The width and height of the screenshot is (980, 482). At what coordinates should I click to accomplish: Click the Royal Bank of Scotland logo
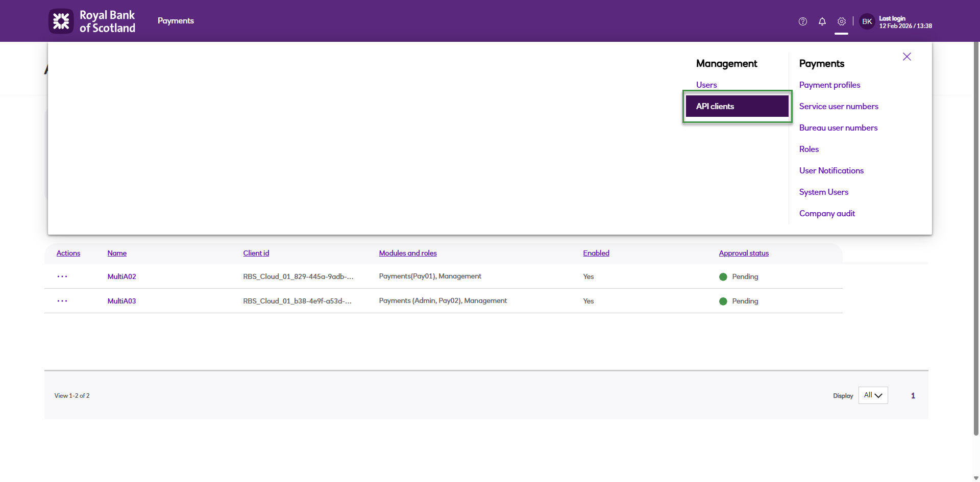click(x=92, y=21)
